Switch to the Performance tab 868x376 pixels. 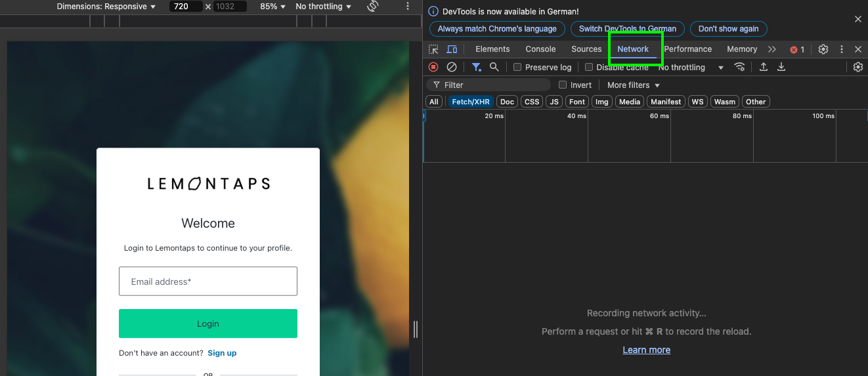point(687,49)
